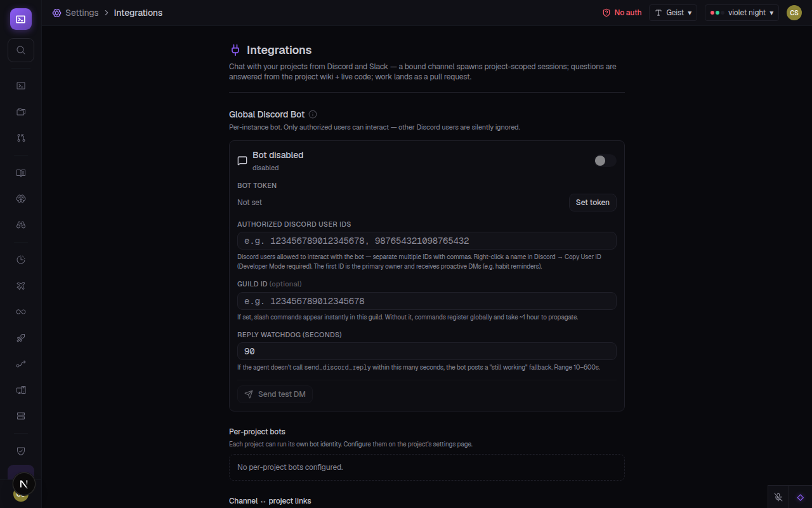Open the airplane sidebar icon
812x508 pixels.
click(x=21, y=286)
